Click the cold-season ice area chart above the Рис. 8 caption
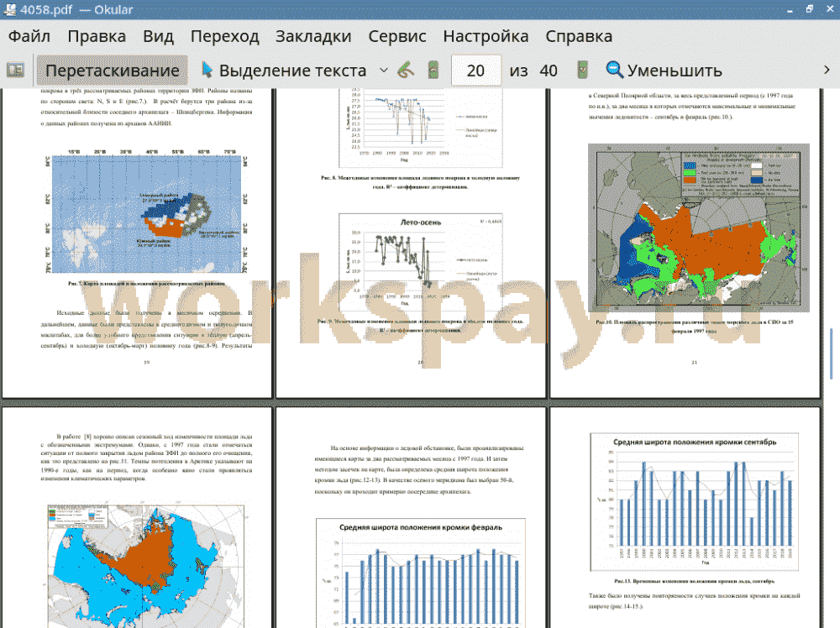Viewport: 840px width, 628px height. pos(421,128)
